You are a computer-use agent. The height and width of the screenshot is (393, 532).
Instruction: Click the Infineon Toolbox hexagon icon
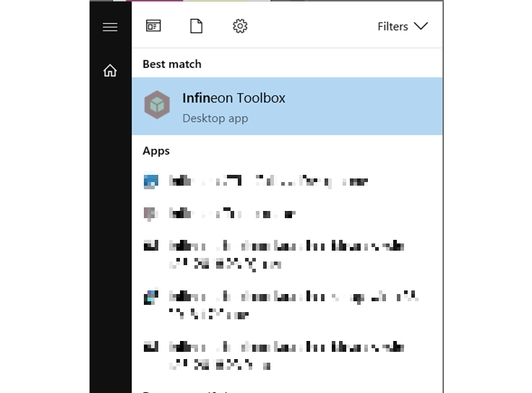tap(157, 105)
